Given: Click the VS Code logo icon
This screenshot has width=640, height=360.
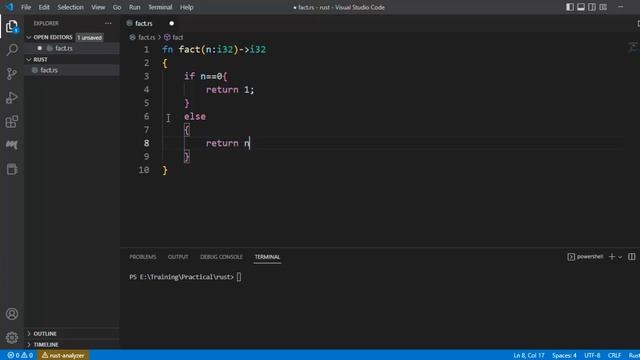Looking at the screenshot, I should (9, 7).
